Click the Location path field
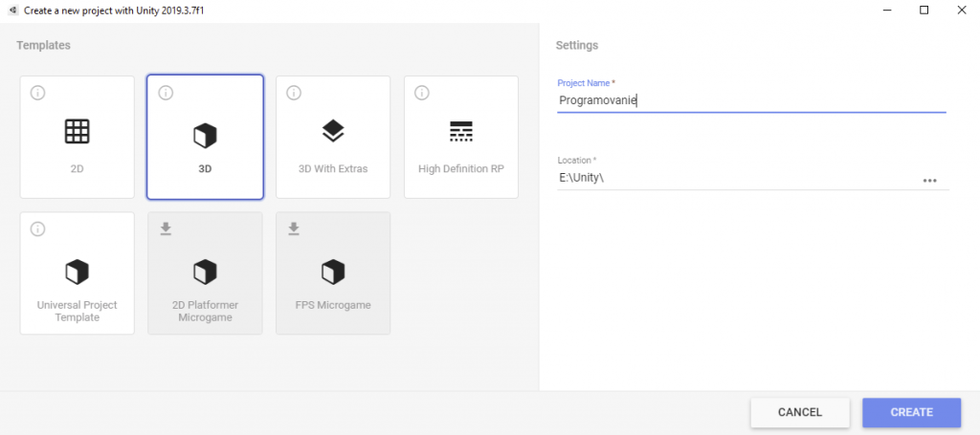The height and width of the screenshot is (435, 980). [738, 179]
